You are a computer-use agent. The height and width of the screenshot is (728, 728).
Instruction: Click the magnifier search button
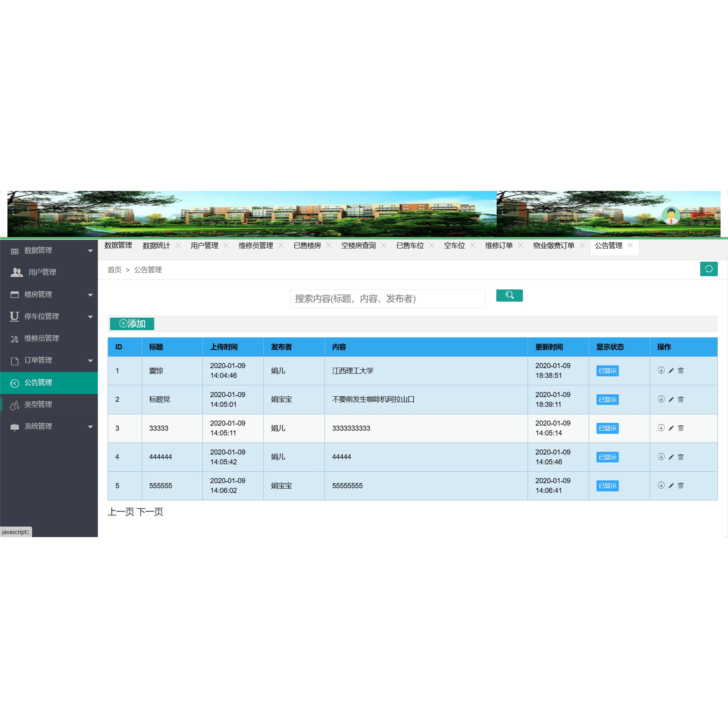tap(509, 295)
